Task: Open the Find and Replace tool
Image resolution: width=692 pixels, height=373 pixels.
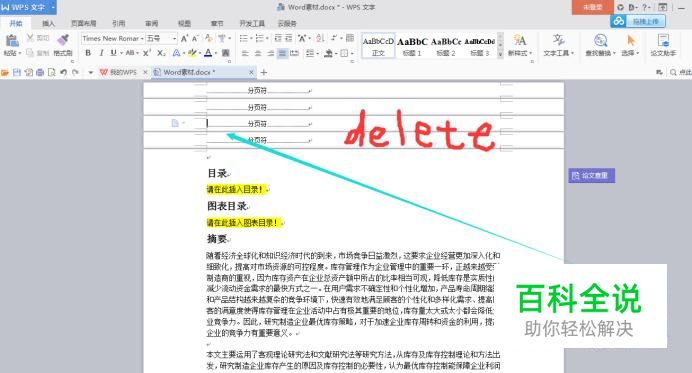Action: (x=600, y=45)
